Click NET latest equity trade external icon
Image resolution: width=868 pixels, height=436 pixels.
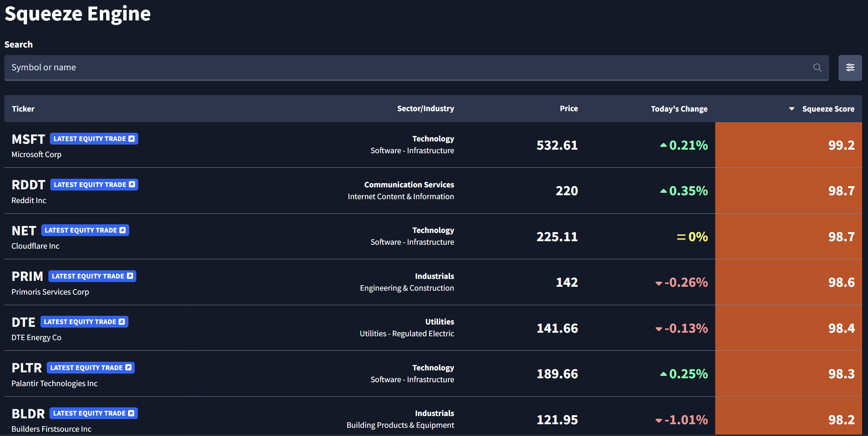(x=123, y=230)
